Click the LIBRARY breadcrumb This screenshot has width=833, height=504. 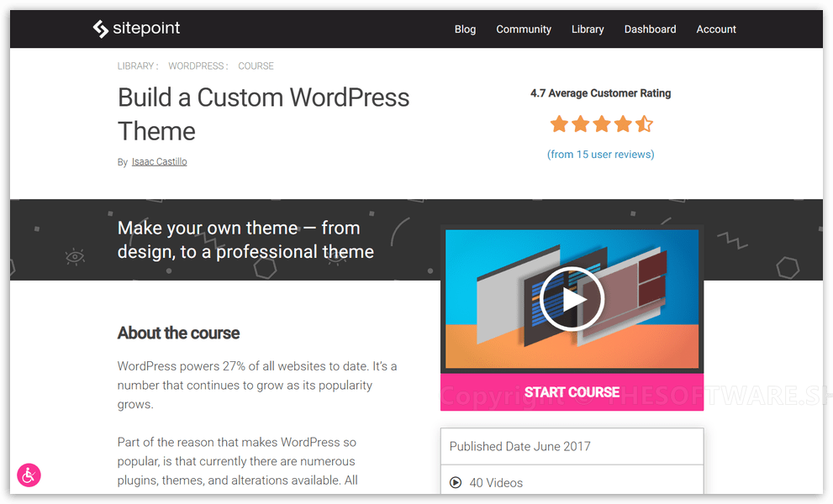(x=135, y=66)
